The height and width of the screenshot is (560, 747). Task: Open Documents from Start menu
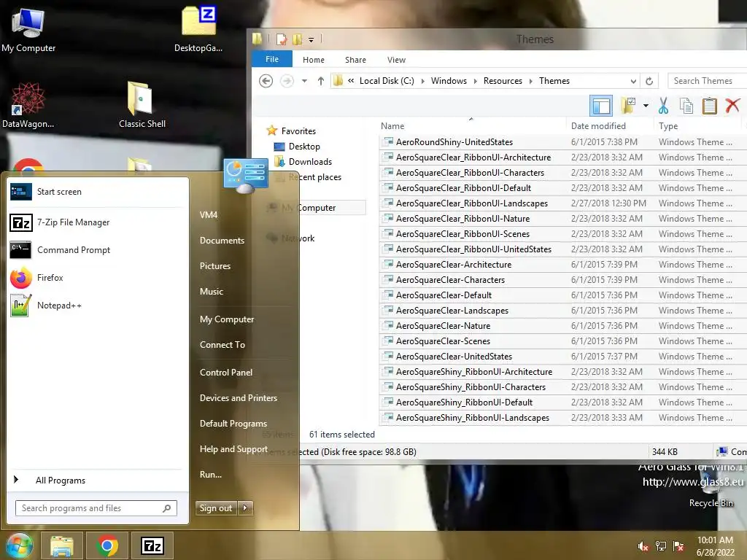click(222, 241)
